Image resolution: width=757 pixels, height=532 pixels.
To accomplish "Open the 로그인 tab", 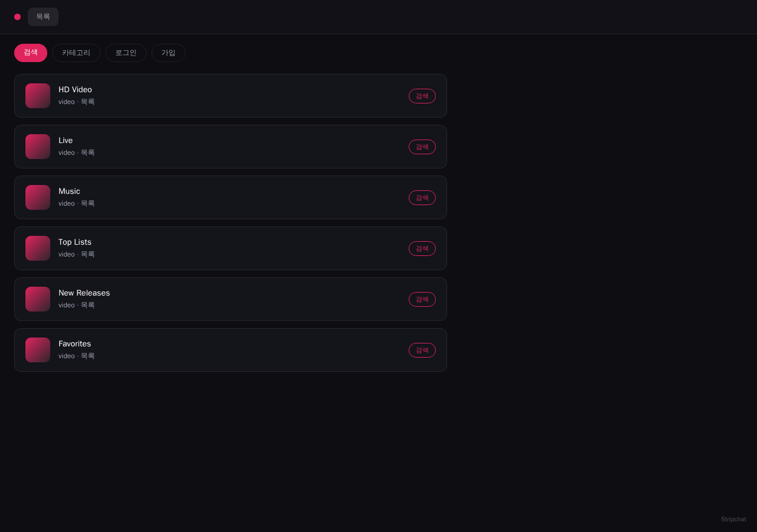I will (126, 53).
